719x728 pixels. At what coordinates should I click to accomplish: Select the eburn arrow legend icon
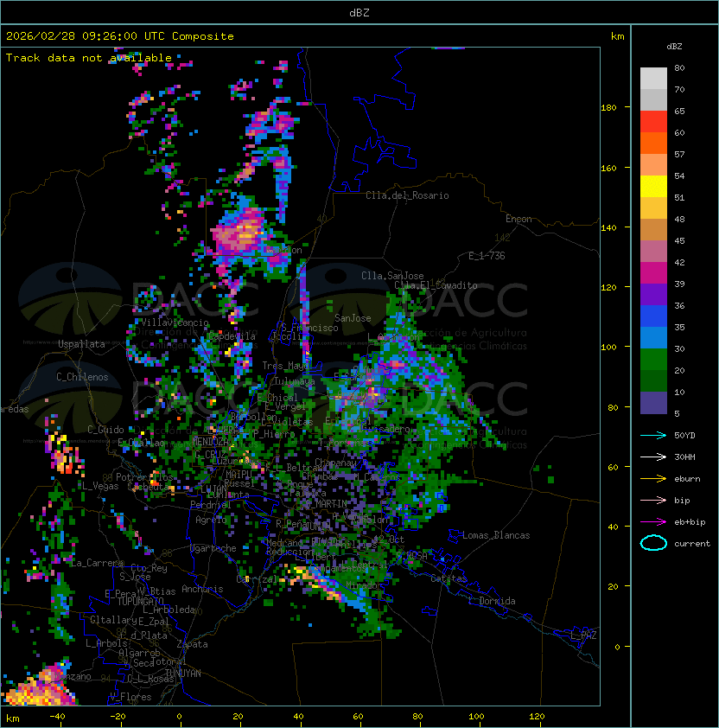[x=653, y=478]
